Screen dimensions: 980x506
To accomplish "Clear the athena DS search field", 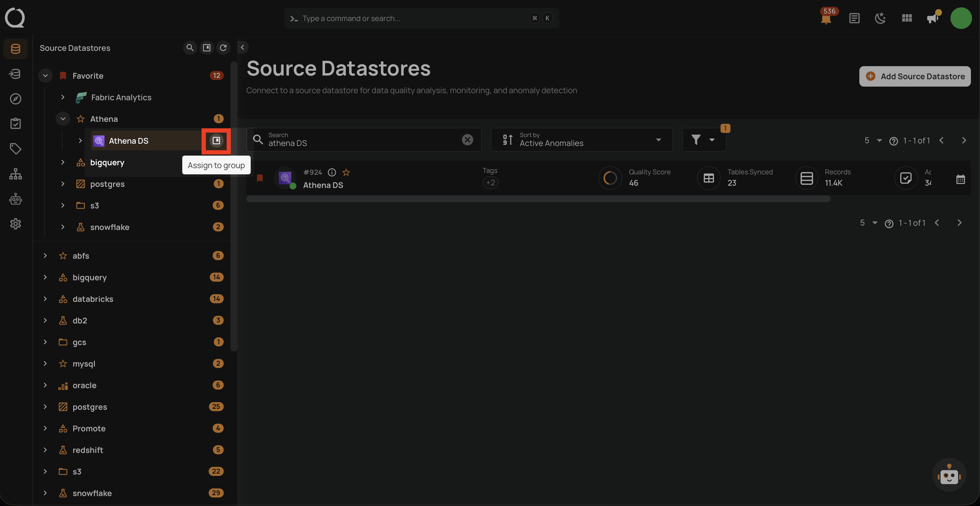I will tap(467, 140).
